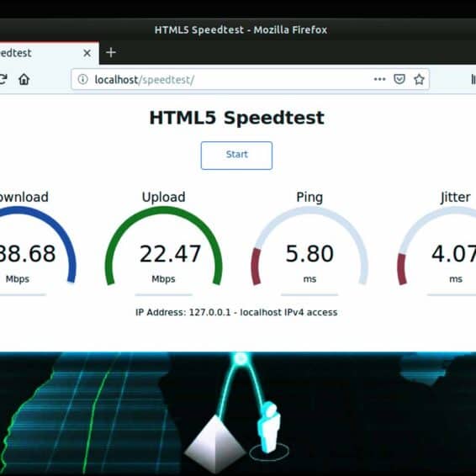Click the IP Address 127.0.0.1 text

(236, 312)
